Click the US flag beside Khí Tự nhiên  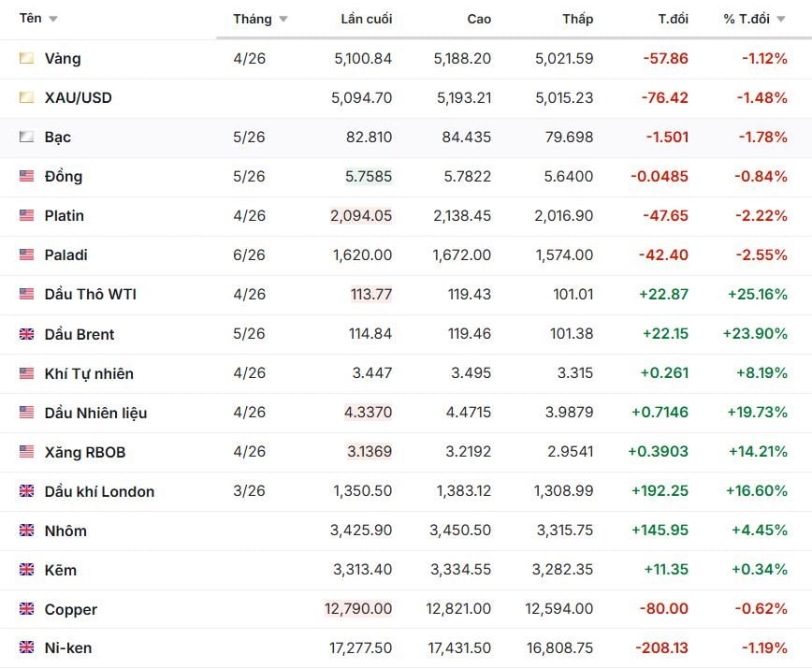click(x=26, y=373)
